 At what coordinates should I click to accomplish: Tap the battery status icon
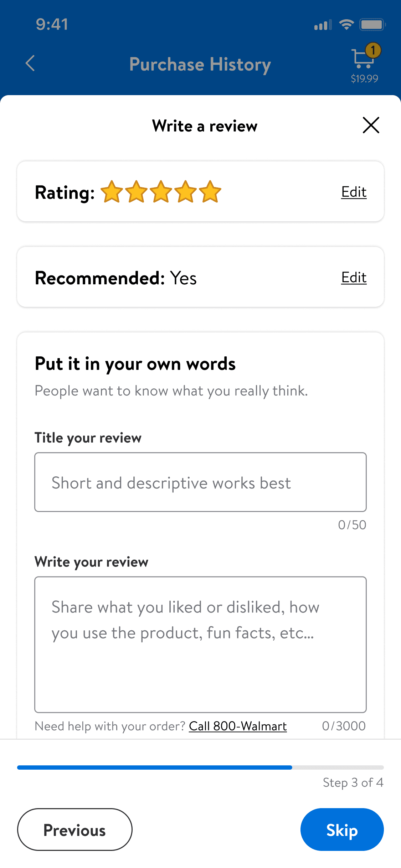tap(372, 25)
